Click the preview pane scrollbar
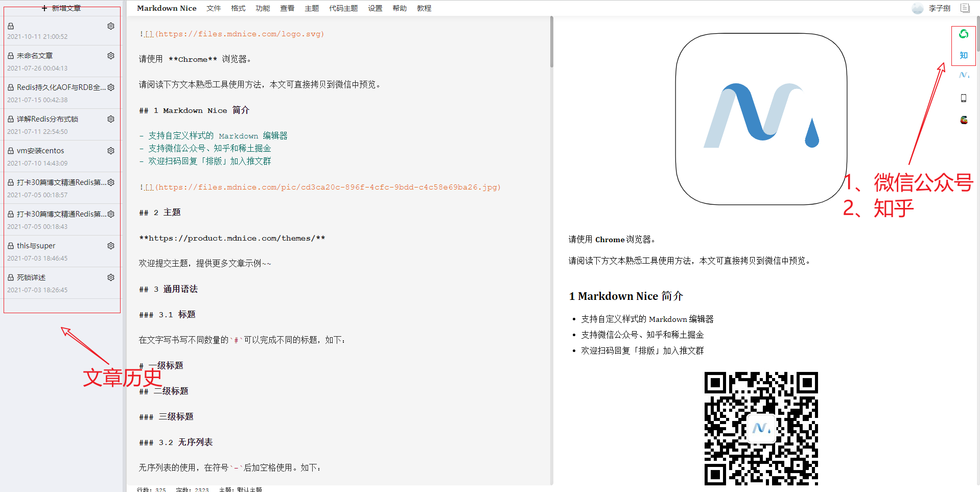The width and height of the screenshot is (980, 492). coord(978,34)
